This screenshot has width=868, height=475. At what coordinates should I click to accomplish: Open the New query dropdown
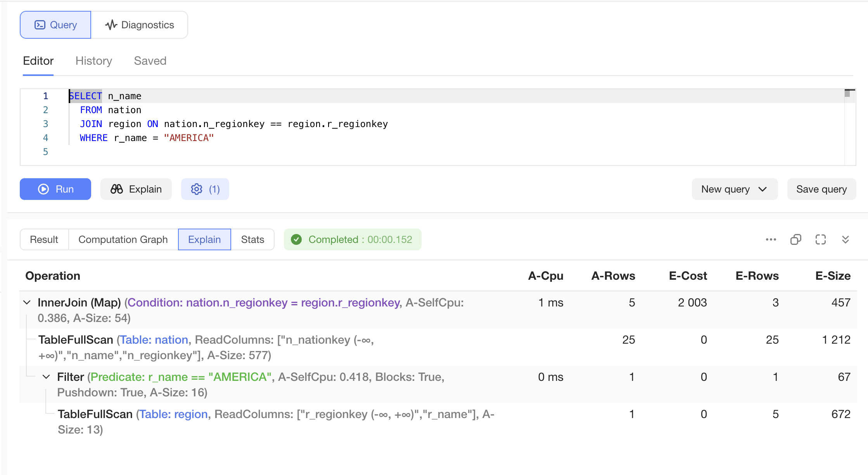(735, 189)
